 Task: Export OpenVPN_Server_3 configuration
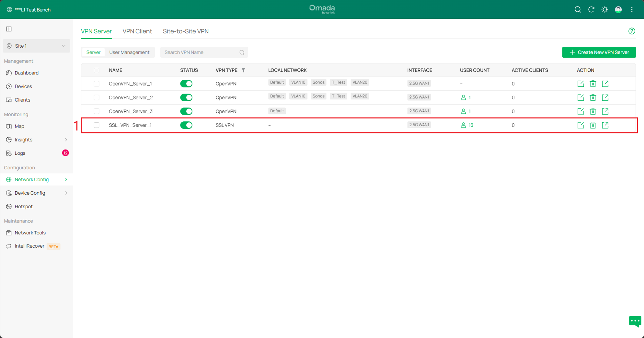click(605, 111)
